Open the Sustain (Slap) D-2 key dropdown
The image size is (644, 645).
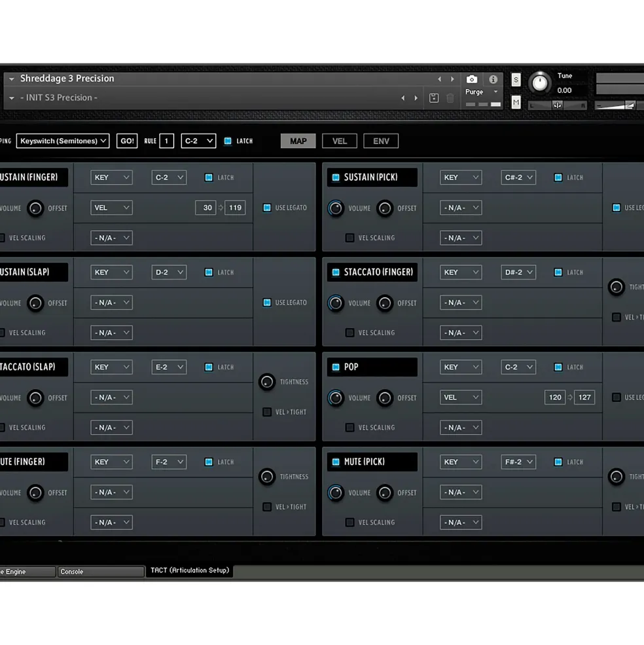tap(169, 272)
